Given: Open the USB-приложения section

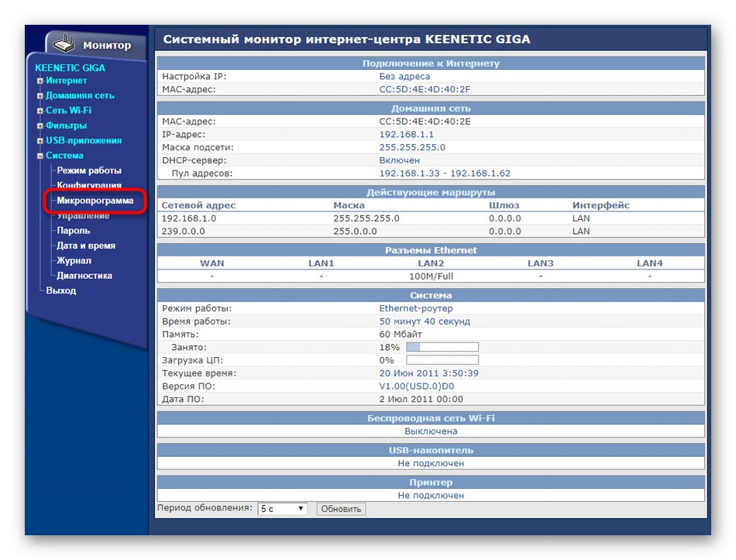Looking at the screenshot, I should point(84,140).
